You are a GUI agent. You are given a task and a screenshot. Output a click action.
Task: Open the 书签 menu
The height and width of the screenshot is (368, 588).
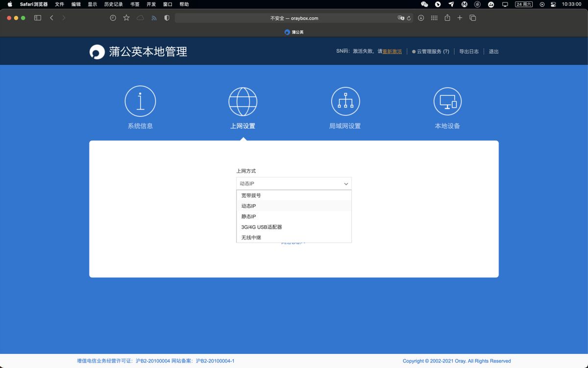pos(135,4)
